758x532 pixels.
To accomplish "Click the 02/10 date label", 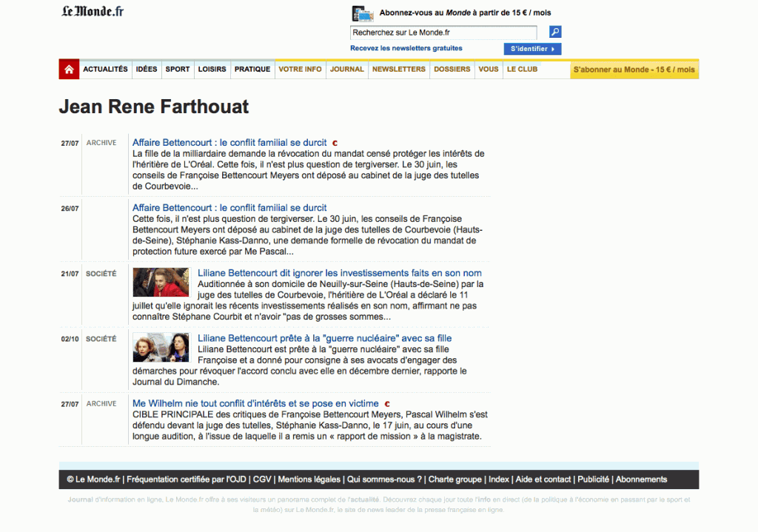I will pos(70,339).
